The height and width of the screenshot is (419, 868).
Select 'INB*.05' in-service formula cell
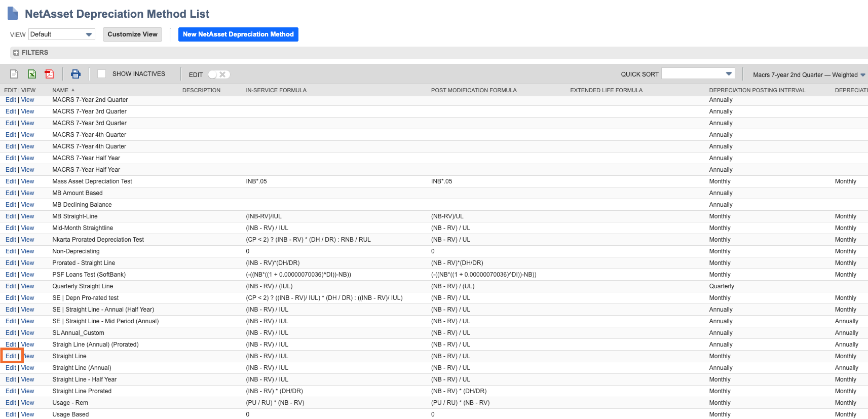(x=256, y=181)
